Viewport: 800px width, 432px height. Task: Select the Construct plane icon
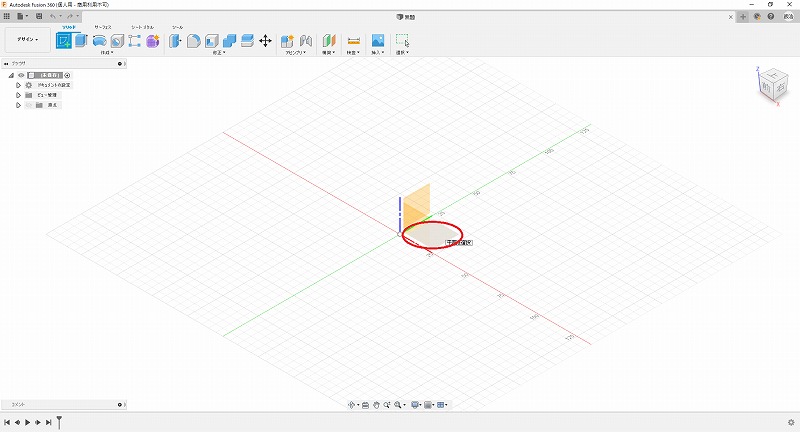pos(329,41)
